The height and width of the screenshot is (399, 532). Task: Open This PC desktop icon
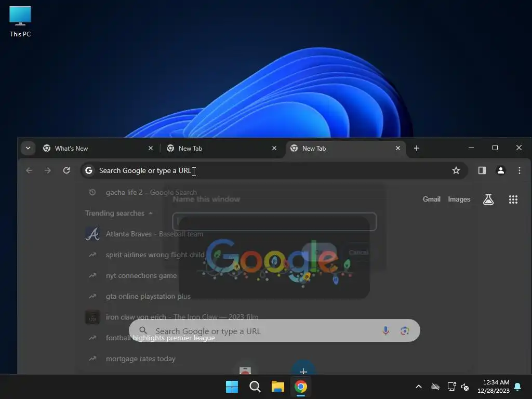pos(20,21)
